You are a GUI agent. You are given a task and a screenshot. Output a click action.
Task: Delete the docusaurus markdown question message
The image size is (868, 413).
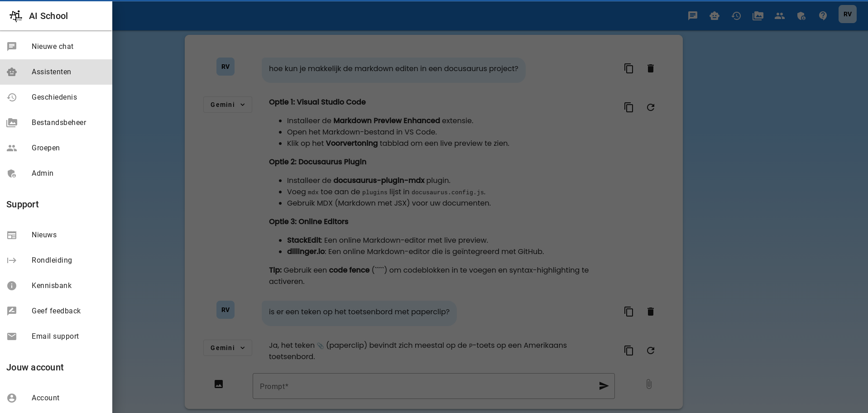(x=651, y=68)
